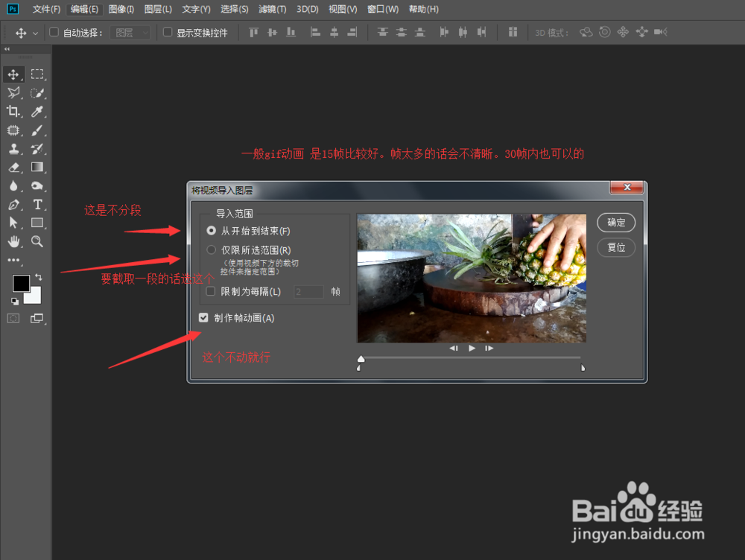Open the 图层 auto-select dropdown
Viewport: 745px width, 560px height.
pos(130,33)
